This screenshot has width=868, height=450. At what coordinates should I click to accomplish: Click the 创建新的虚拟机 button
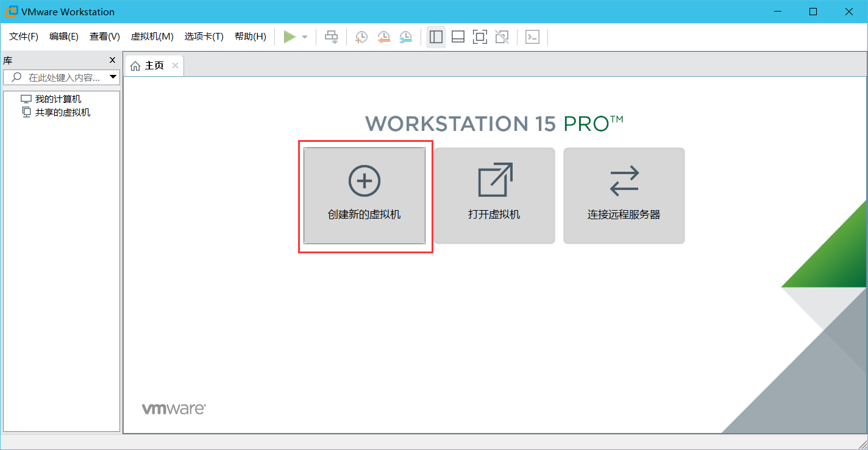pyautogui.click(x=365, y=195)
